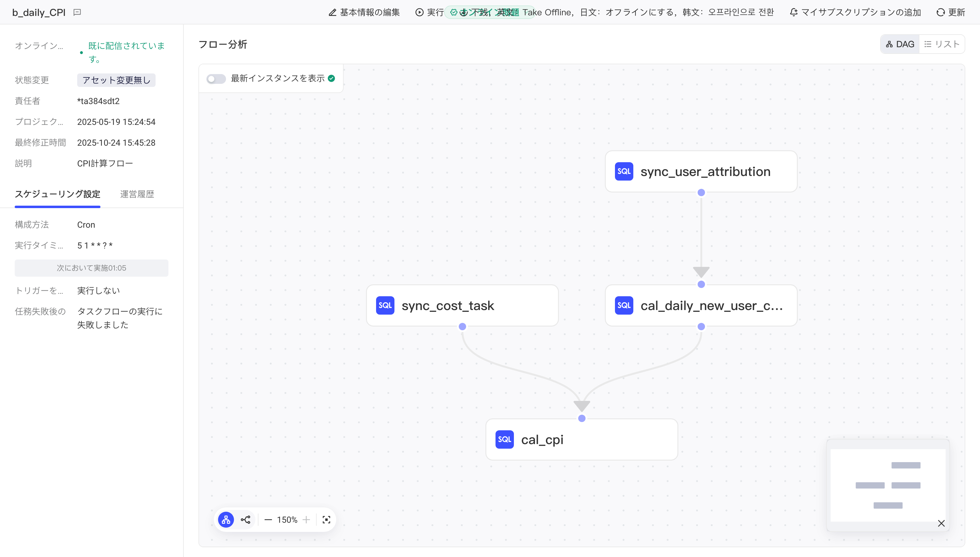
Task: Click the cron expression 5 1 * * ? *
Action: tap(95, 245)
